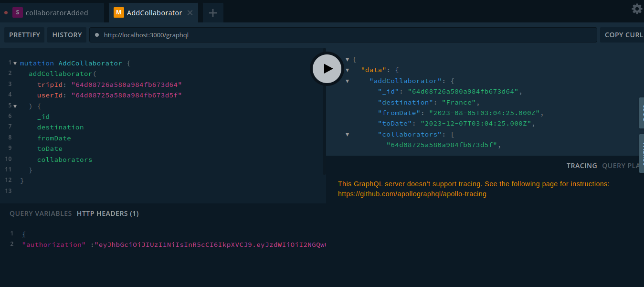The image size is (644, 287).
Task: Collapse the "addCollaborator" response object
Action: tap(348, 81)
